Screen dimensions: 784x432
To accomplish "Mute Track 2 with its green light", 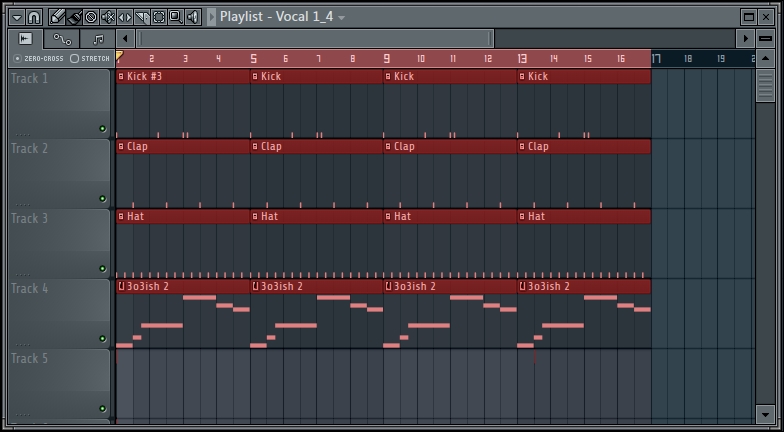I will [x=102, y=198].
